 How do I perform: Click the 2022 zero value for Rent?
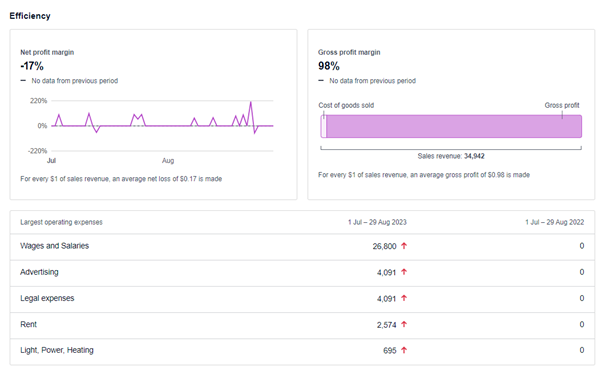[582, 324]
